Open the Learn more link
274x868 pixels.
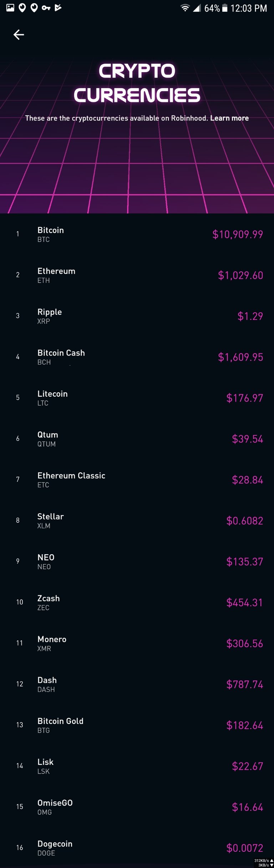pyautogui.click(x=229, y=118)
